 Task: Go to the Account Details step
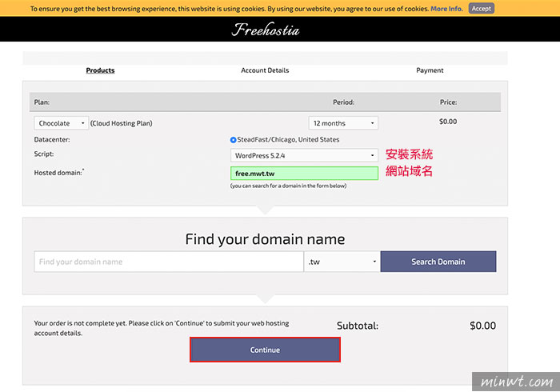[265, 70]
